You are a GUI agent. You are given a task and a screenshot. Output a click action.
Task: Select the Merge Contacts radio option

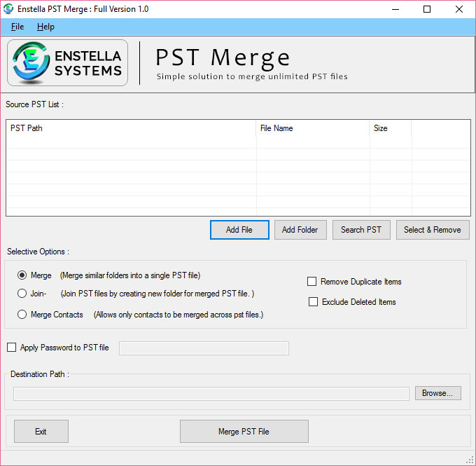pos(22,315)
